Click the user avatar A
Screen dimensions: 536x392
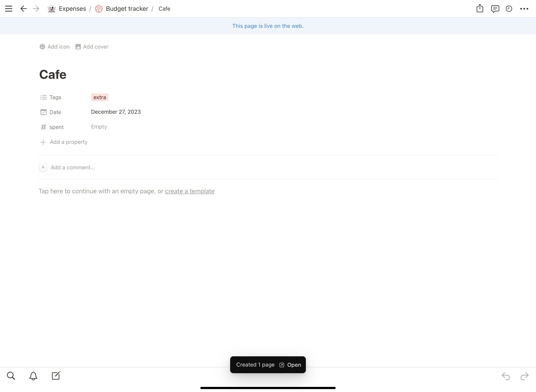[43, 167]
